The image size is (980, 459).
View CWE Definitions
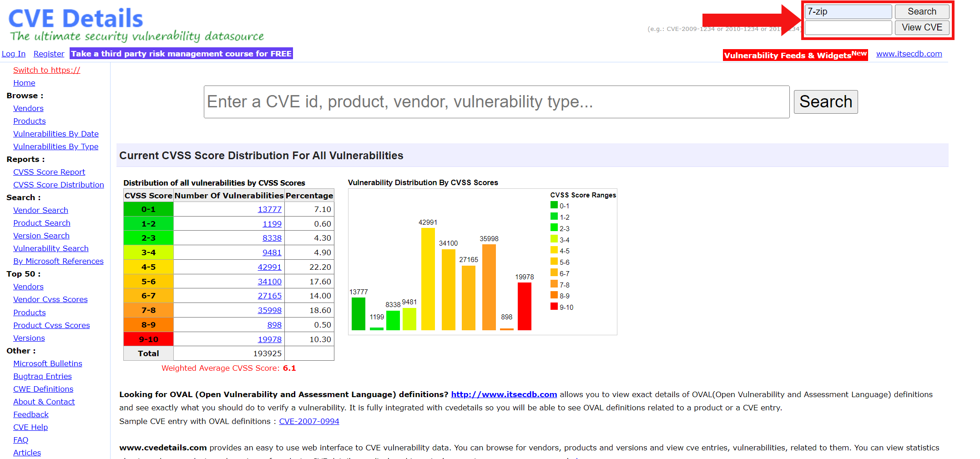coord(43,389)
